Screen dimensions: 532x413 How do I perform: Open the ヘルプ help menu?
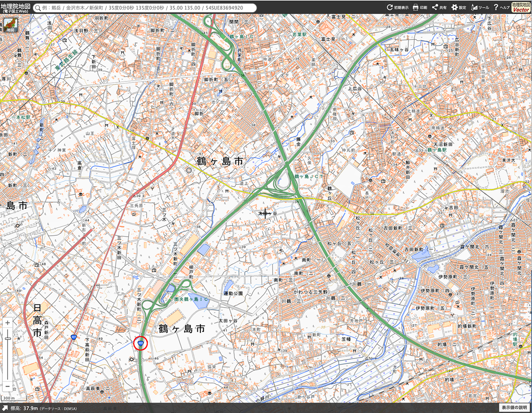coord(501,8)
